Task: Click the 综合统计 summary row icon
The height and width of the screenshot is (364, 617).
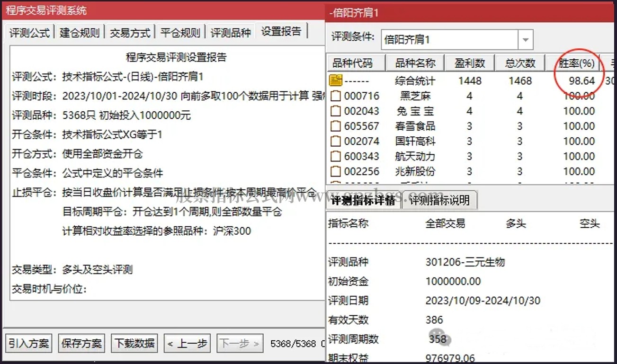Action: [x=336, y=81]
